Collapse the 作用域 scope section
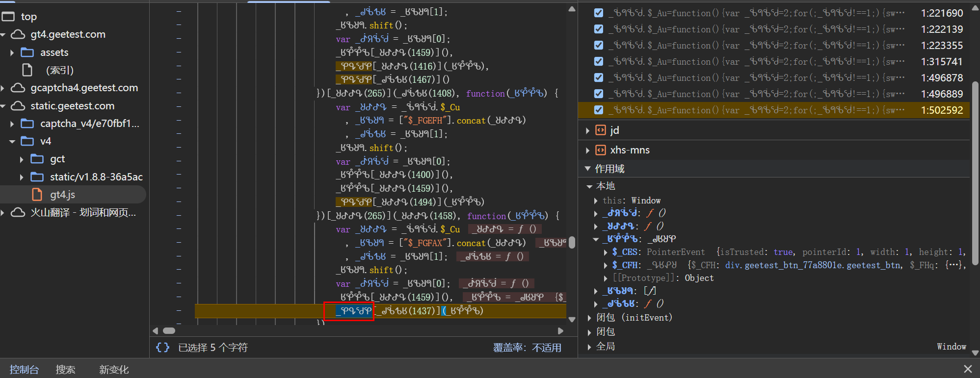 coord(587,169)
